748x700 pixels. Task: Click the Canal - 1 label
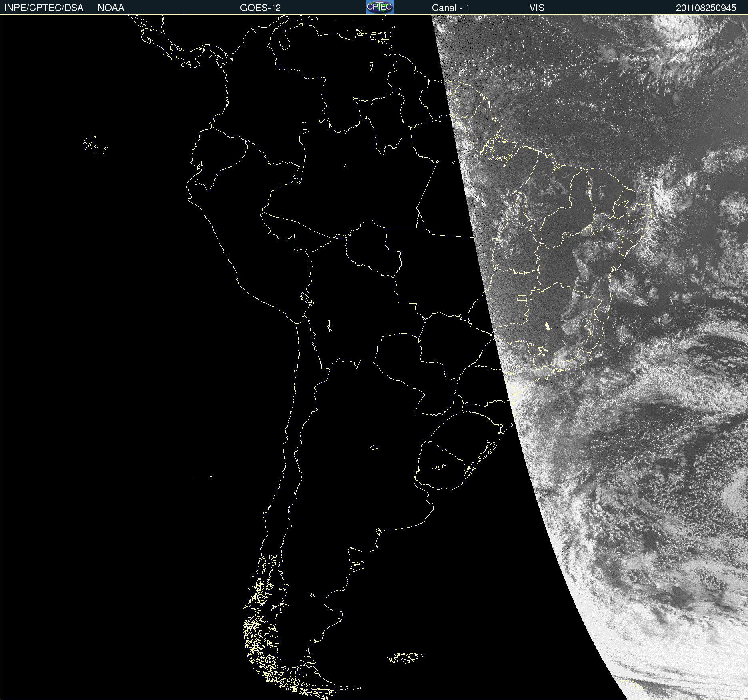click(x=450, y=8)
